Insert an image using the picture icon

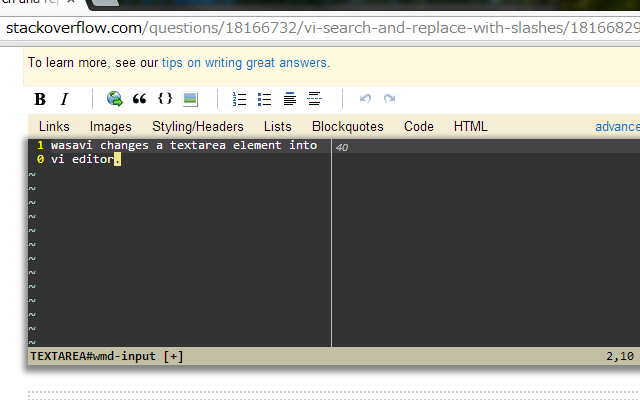coord(190,99)
